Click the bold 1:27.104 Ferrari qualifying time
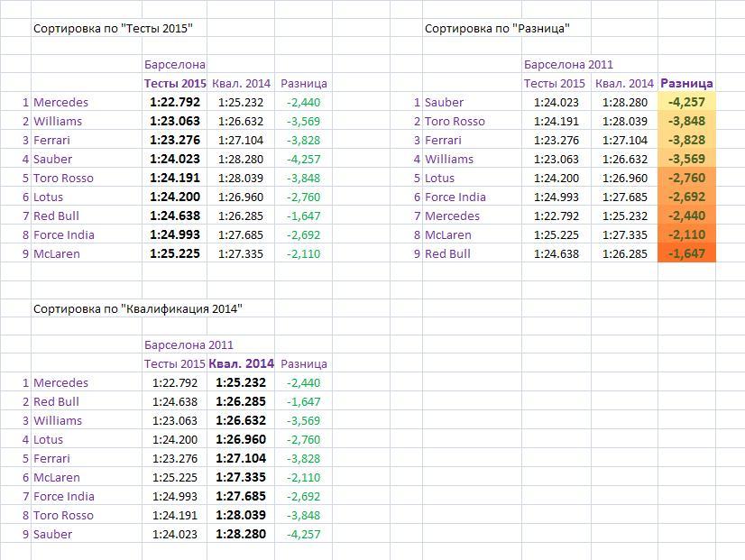The width and height of the screenshot is (745, 560). point(241,458)
